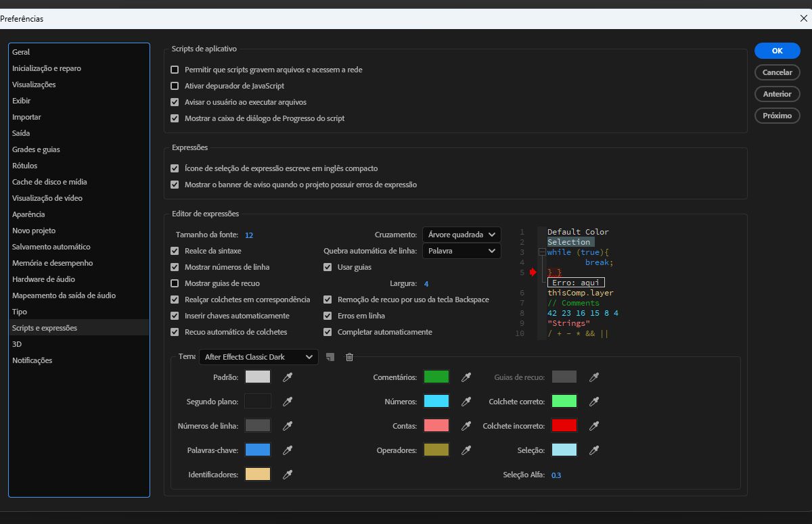Use eyedropper for Seleção color
The height and width of the screenshot is (524, 812).
594,450
